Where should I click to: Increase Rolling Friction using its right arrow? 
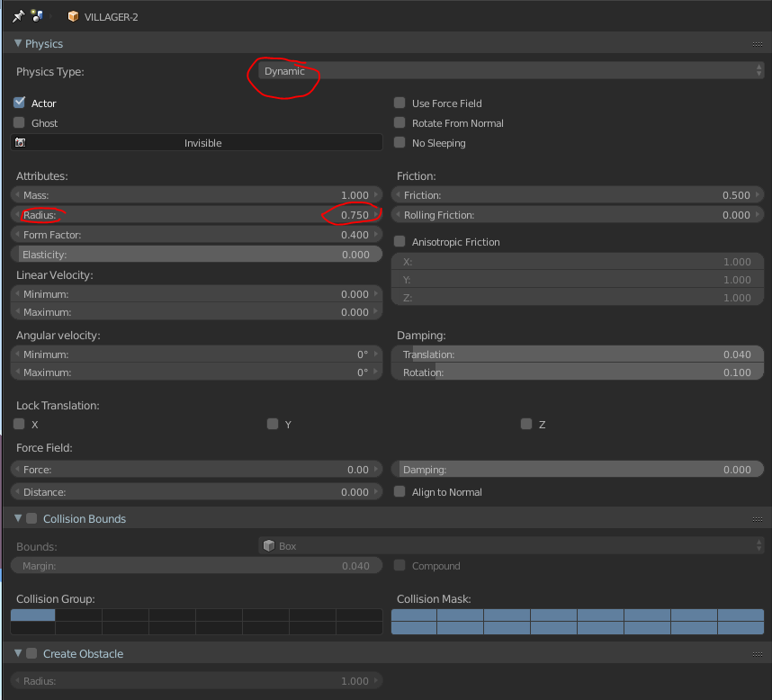tap(758, 215)
